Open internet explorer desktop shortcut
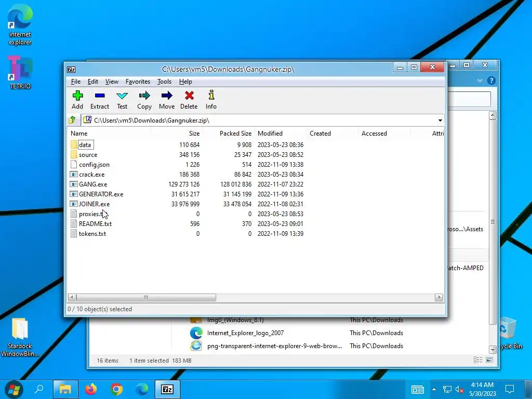This screenshot has height=399, width=532. tap(20, 24)
